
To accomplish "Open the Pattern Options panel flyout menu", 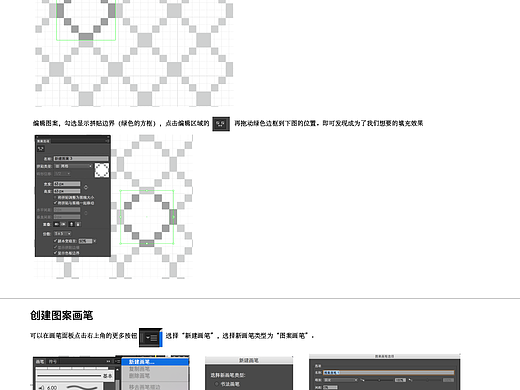I will pos(107,141).
